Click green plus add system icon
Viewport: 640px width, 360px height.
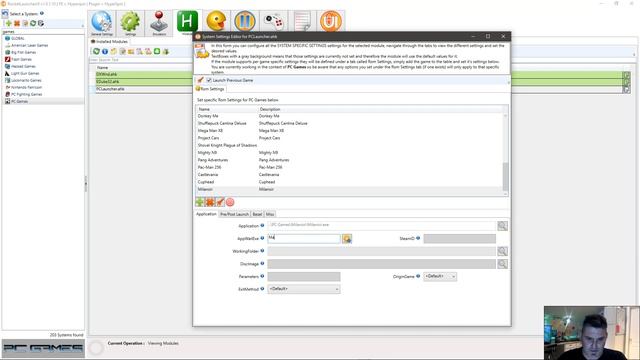coord(9,23)
